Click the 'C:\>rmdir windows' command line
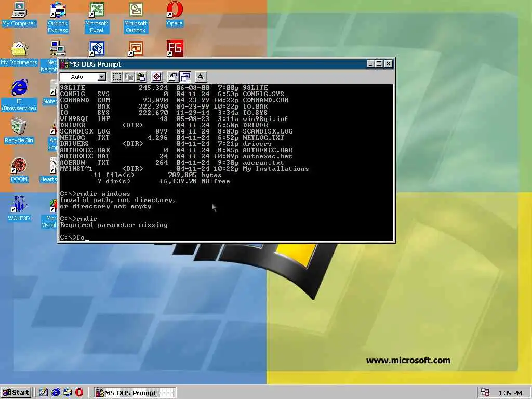The width and height of the screenshot is (532, 399). point(95,194)
